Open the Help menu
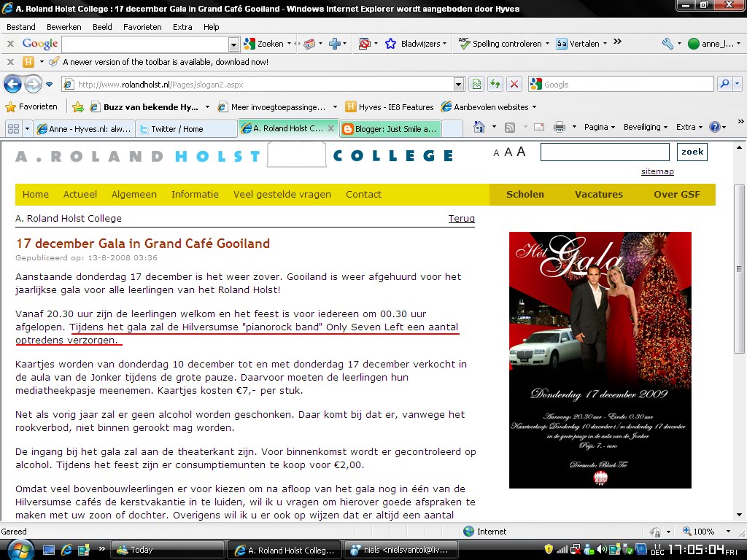 (x=211, y=27)
